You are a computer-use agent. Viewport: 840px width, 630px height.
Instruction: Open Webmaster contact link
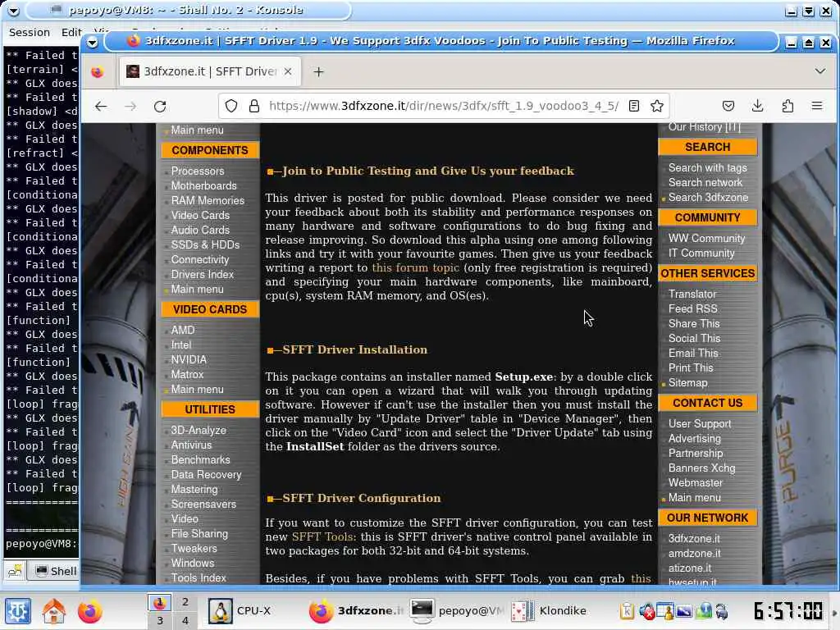(696, 482)
